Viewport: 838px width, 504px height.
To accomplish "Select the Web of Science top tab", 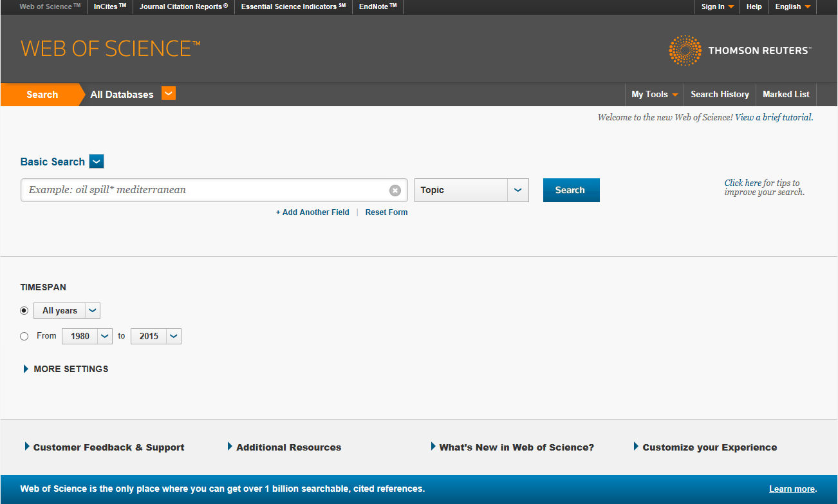I will [x=50, y=6].
